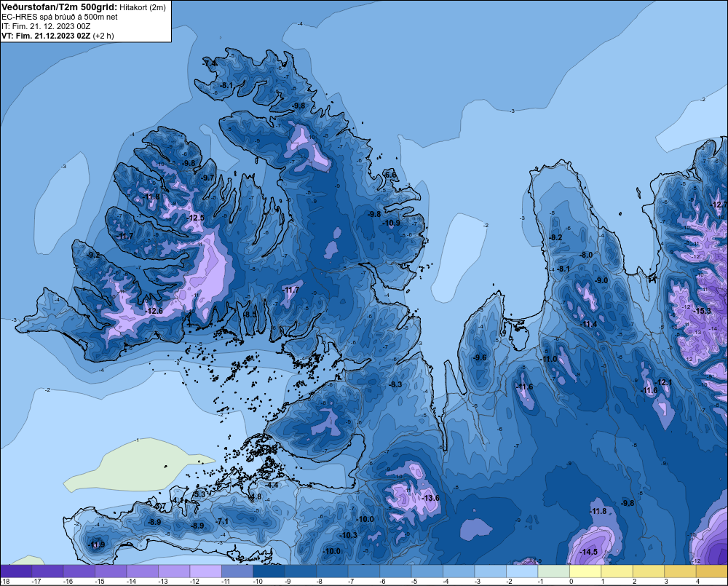Click the '-7.4' temperature value at the northern tip
The height and width of the screenshot is (586, 728).
(210, 63)
